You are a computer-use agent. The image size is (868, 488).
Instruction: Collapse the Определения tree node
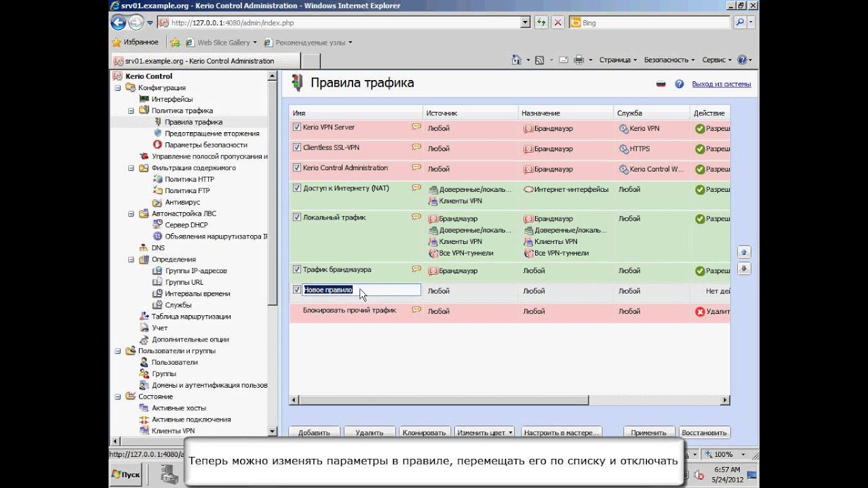(132, 259)
